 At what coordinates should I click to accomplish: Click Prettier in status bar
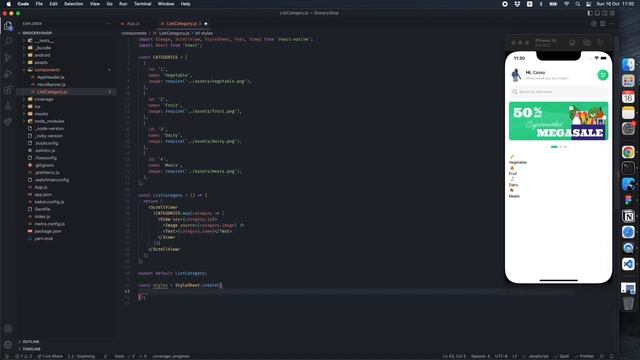coord(584,356)
